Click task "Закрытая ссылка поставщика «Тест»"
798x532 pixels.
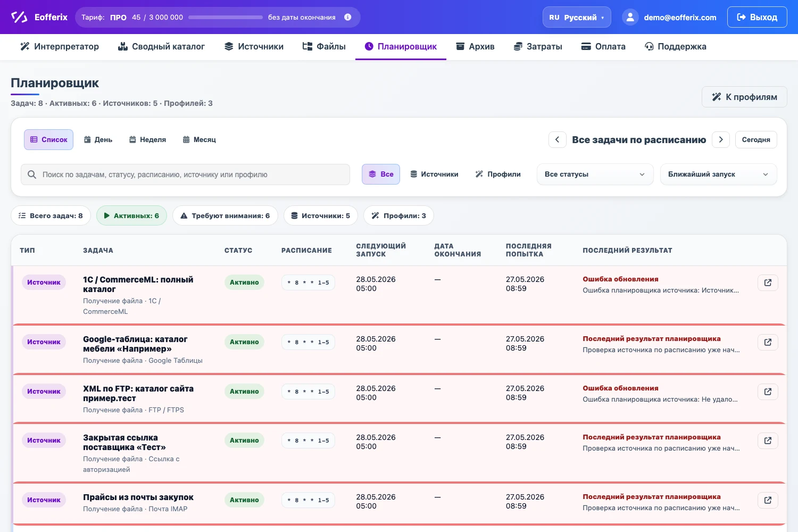[x=124, y=443]
